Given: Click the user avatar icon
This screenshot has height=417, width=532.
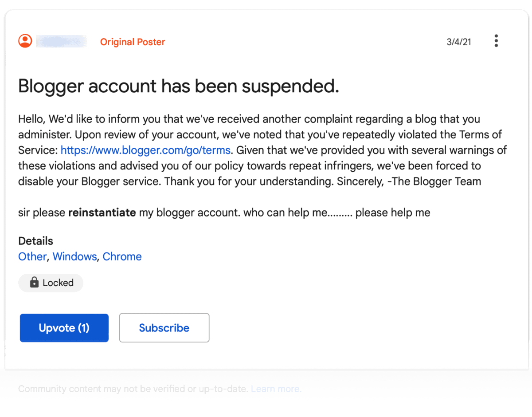Looking at the screenshot, I should pyautogui.click(x=25, y=40).
